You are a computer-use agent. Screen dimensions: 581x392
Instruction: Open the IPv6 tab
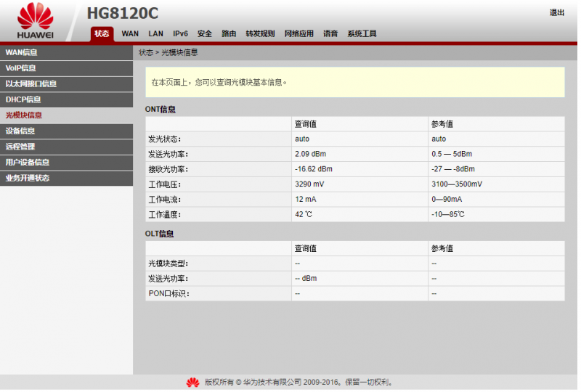click(x=180, y=33)
